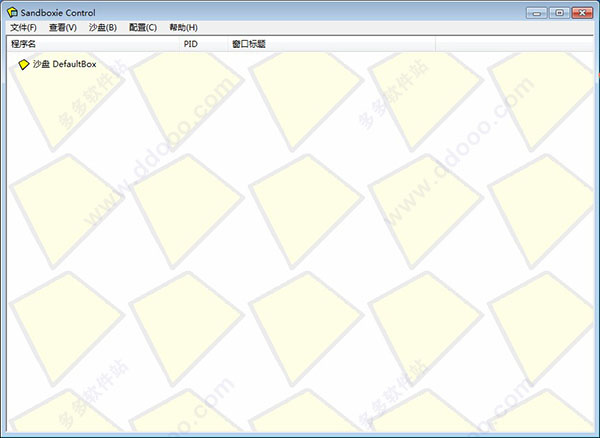Click the yellow DefaultBox sandbox icon
This screenshot has height=438, width=600.
tap(24, 64)
